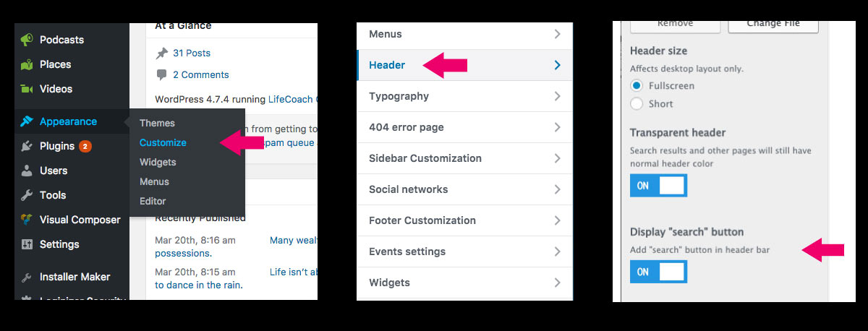Viewport: 868px width, 331px height.
Task: Toggle the Display search button switch
Action: tap(658, 272)
